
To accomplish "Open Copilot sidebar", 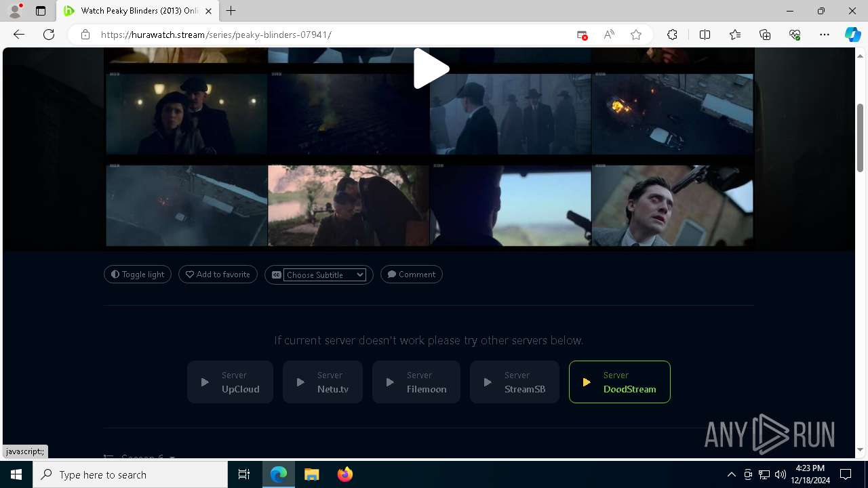I will [x=852, y=35].
